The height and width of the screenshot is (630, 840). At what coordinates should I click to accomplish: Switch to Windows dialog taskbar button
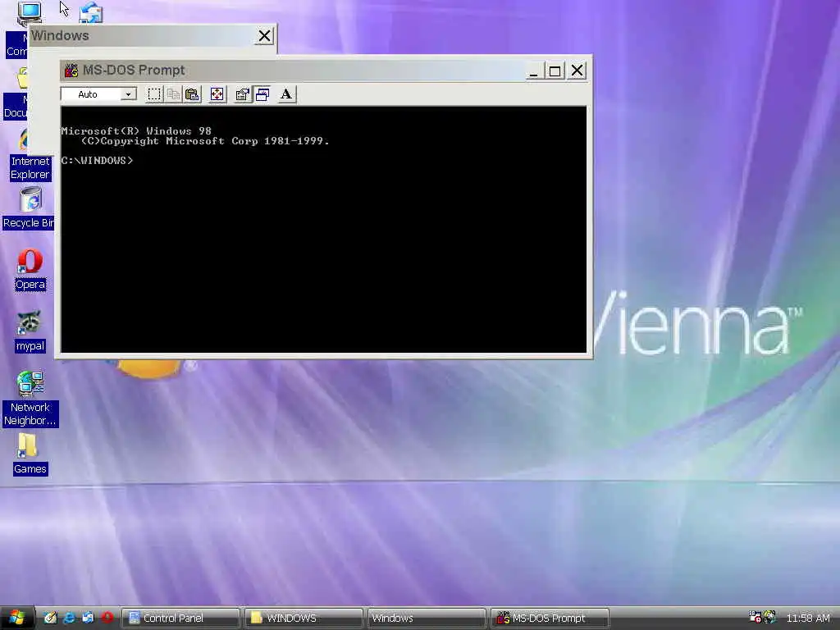[427, 619]
